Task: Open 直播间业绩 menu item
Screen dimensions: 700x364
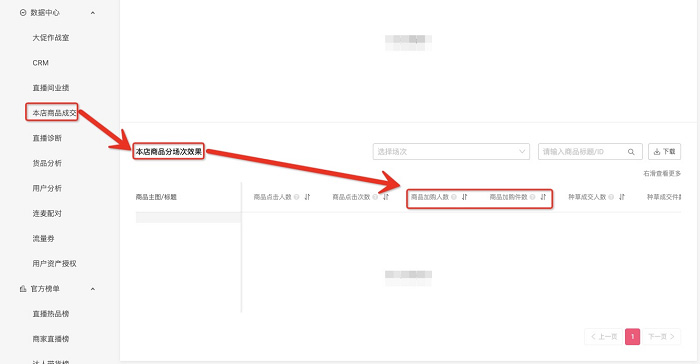Action: [51, 88]
